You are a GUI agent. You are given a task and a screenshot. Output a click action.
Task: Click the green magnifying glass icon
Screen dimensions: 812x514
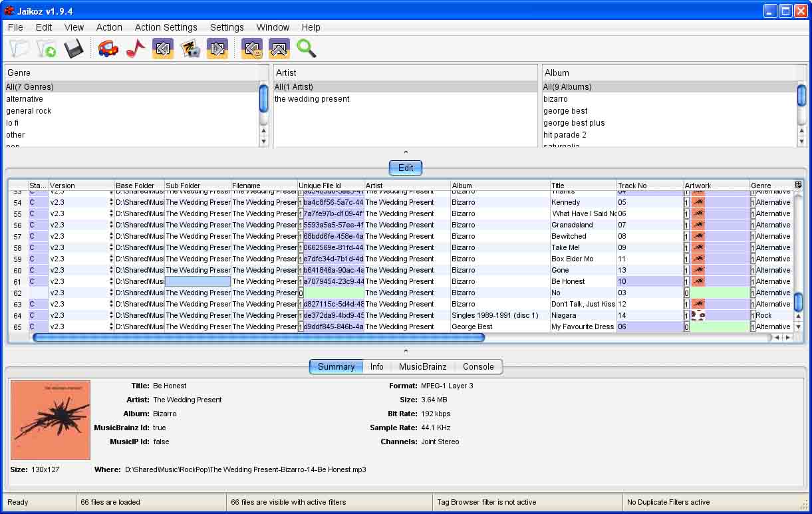click(x=306, y=49)
